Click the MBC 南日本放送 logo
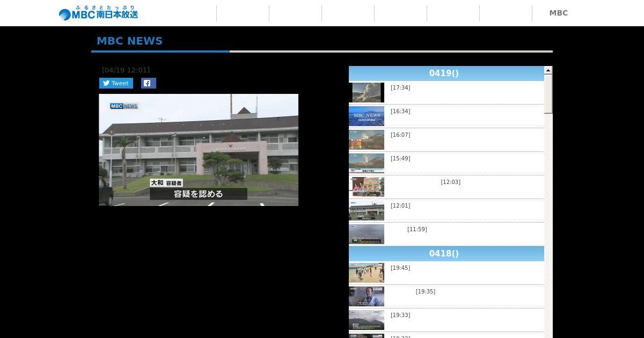The image size is (644, 338). point(98,13)
